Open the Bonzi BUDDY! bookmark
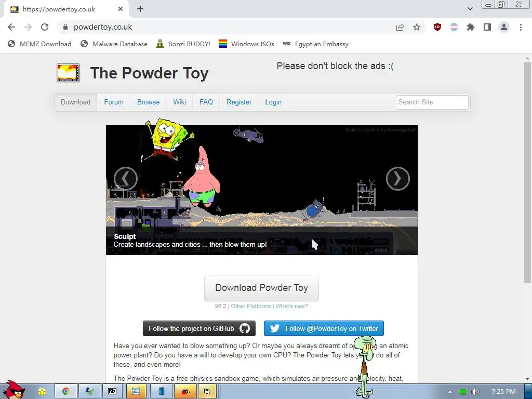Image resolution: width=532 pixels, height=399 pixels. (x=183, y=44)
